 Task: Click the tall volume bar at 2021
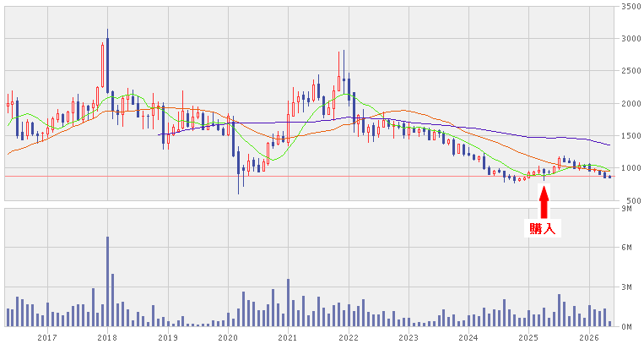coord(288,303)
